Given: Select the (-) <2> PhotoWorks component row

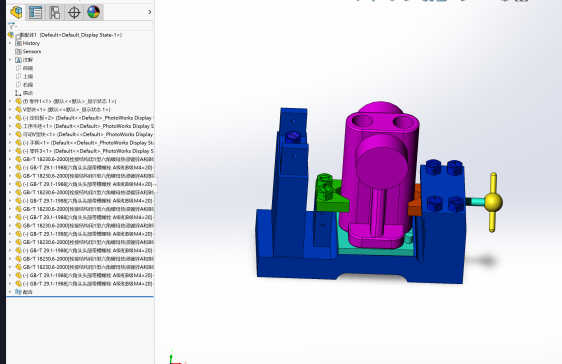Looking at the screenshot, I should pos(84,118).
